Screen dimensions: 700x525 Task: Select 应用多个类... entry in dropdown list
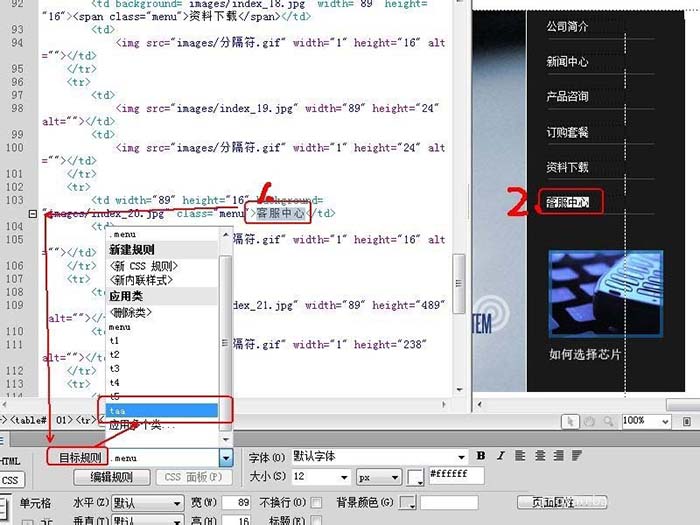142,425
